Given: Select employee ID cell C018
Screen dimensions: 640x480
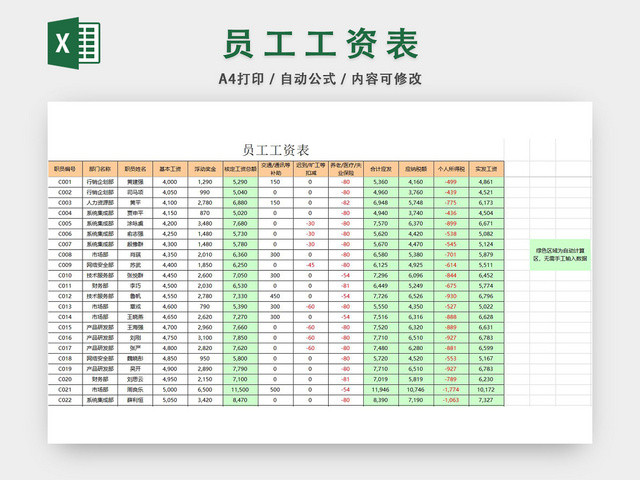Looking at the screenshot, I should pos(65,359).
